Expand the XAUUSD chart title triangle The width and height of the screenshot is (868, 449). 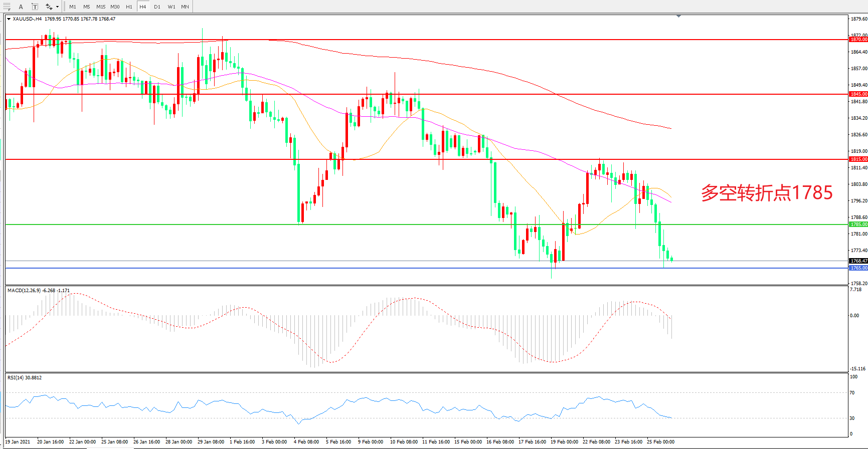click(9, 19)
